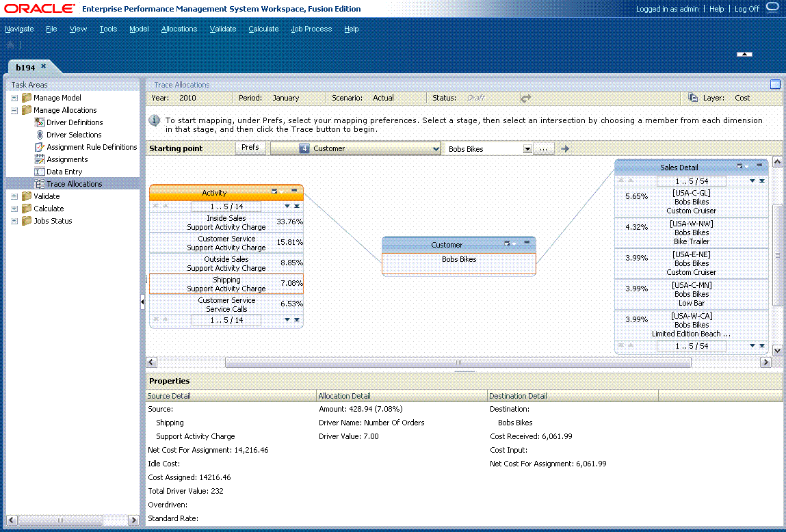
Task: Click the Prefs button
Action: click(250, 148)
